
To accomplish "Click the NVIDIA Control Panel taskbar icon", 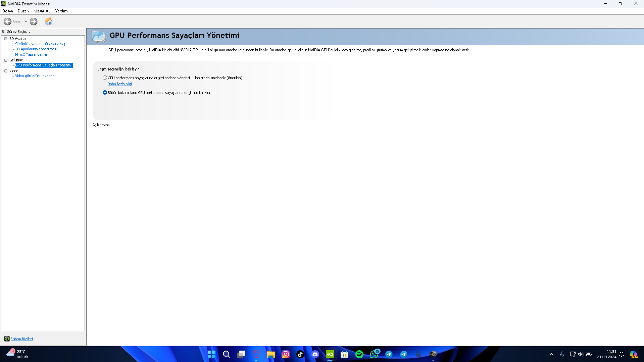I will 330,354.
